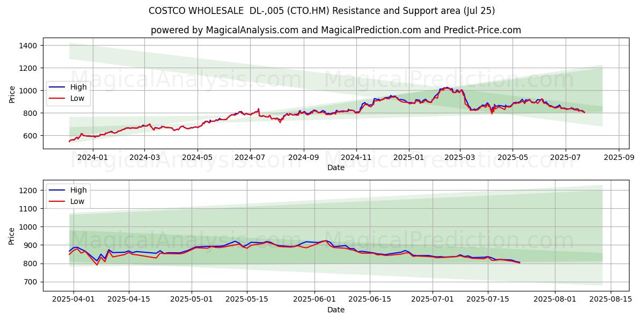
Task: Click the 2025-01 date tick
Action: 409,157
